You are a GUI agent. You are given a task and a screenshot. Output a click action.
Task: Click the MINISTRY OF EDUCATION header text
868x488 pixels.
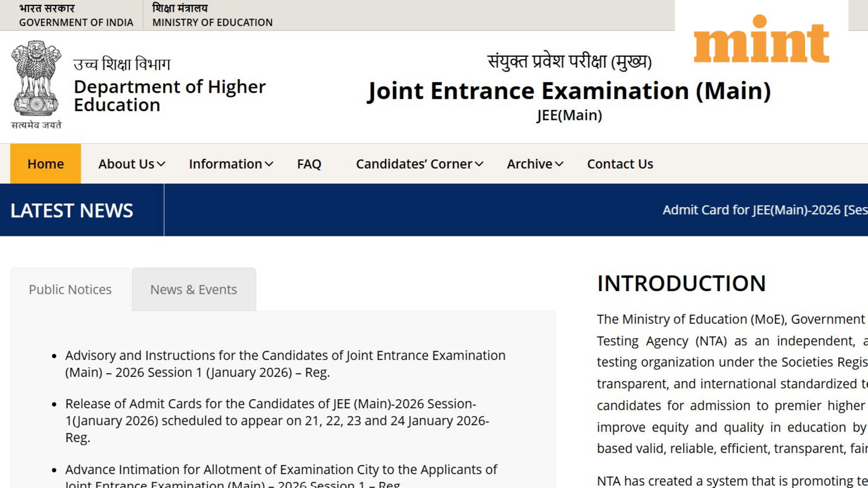point(212,22)
